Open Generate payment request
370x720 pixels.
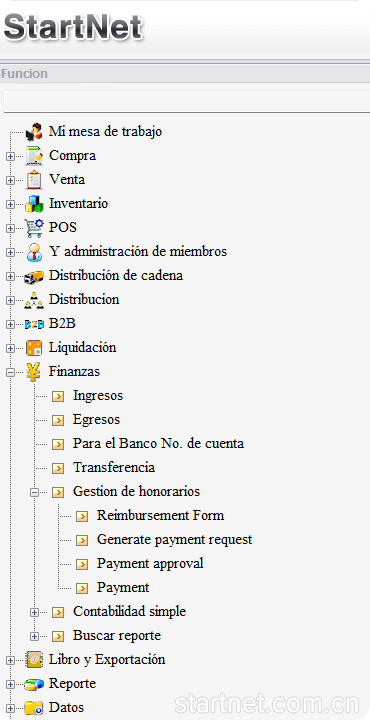174,539
